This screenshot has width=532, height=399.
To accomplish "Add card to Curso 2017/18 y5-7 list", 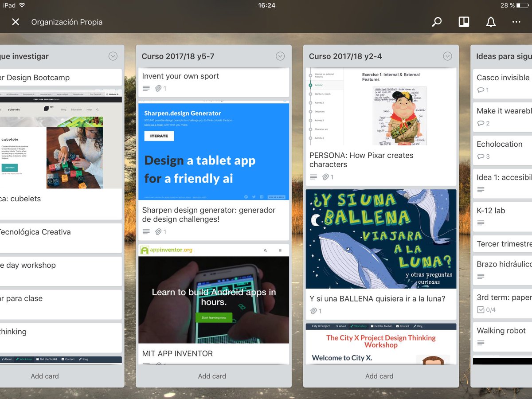I will click(x=212, y=376).
